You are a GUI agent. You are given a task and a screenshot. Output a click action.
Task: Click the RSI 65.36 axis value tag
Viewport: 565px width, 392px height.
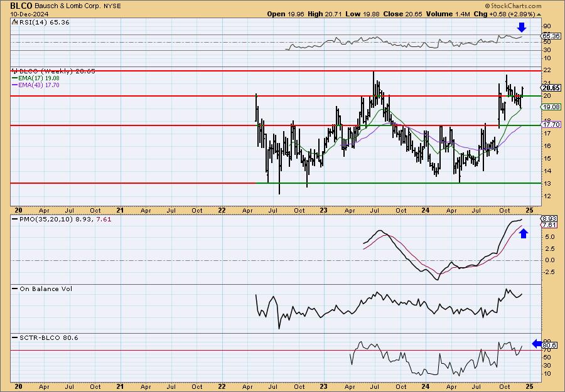[x=551, y=36]
